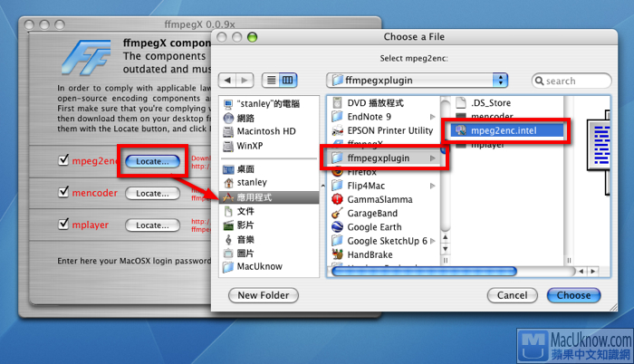
Task: Open stanley home folder in sidebar
Action: point(245,182)
